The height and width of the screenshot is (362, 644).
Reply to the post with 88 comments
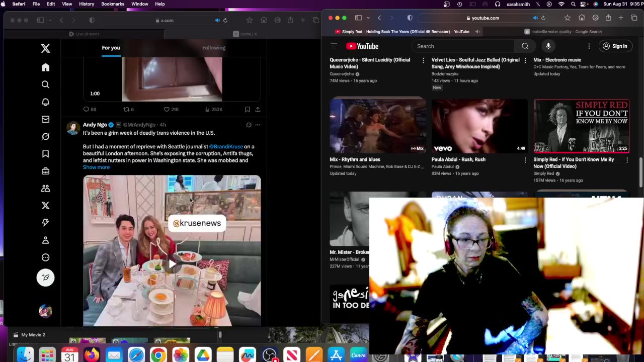pos(90,109)
